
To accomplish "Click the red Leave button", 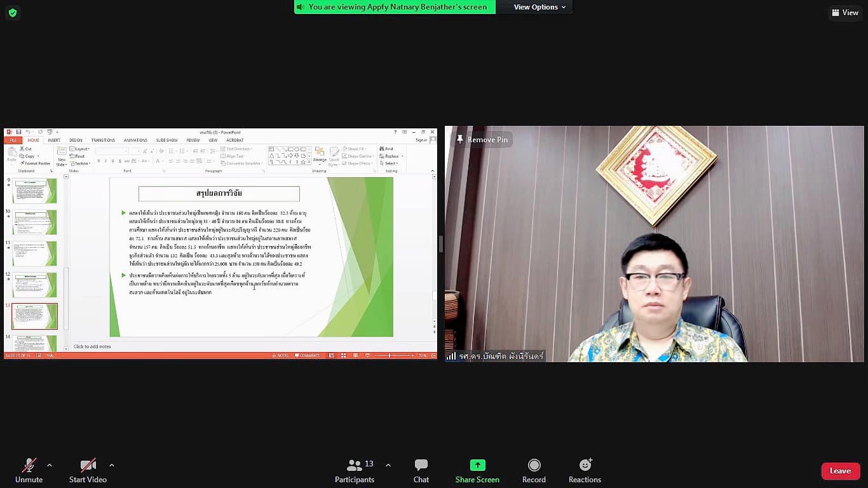I will coord(840,471).
